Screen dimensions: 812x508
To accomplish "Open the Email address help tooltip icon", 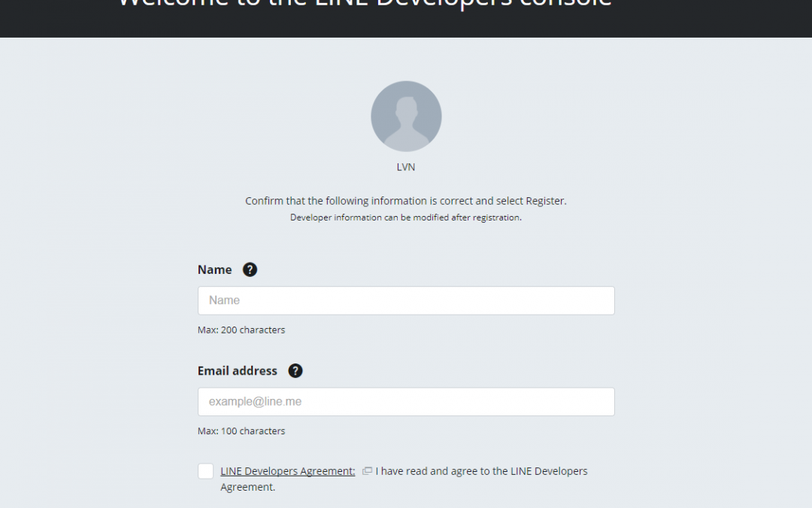I will click(x=295, y=370).
